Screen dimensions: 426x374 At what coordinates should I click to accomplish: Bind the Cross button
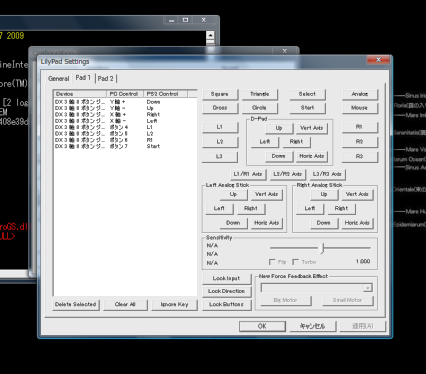[220, 108]
